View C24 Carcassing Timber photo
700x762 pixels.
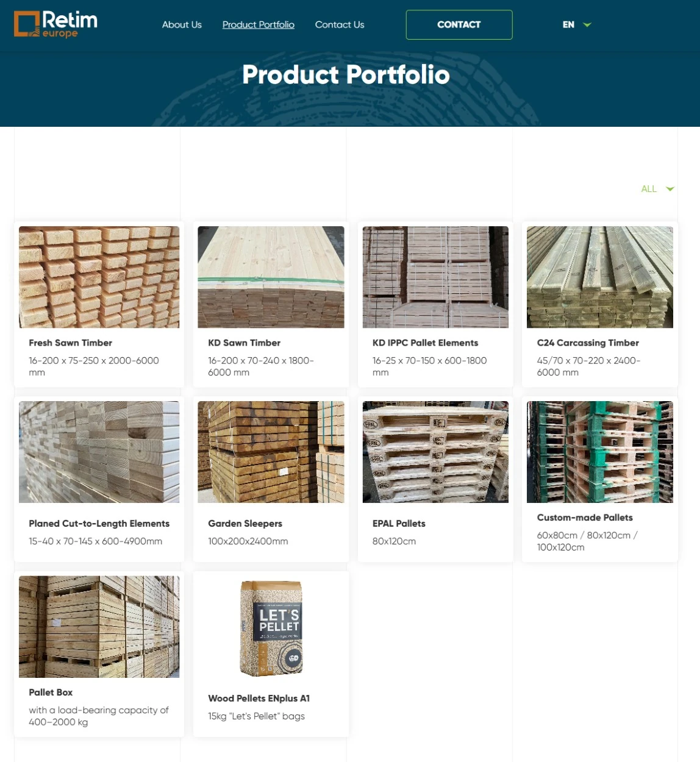[x=600, y=277]
